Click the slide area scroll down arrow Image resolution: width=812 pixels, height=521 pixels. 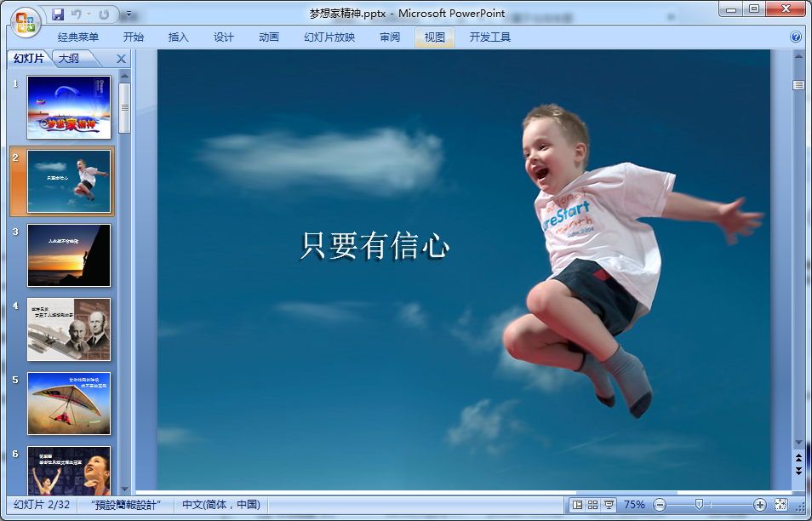point(798,443)
